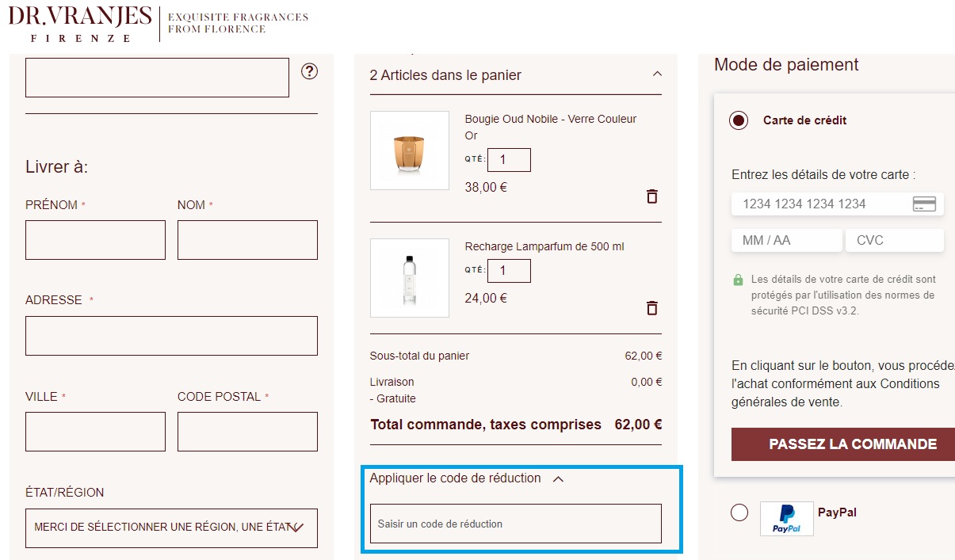Click the green padlock security icon
The height and width of the screenshot is (560, 955).
click(x=739, y=280)
